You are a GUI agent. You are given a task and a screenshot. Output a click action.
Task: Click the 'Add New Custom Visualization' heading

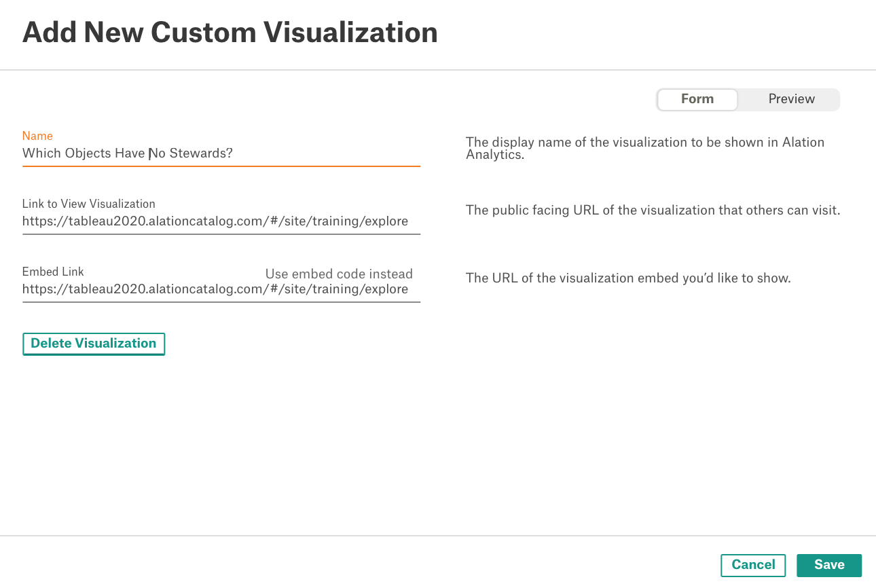tap(230, 33)
